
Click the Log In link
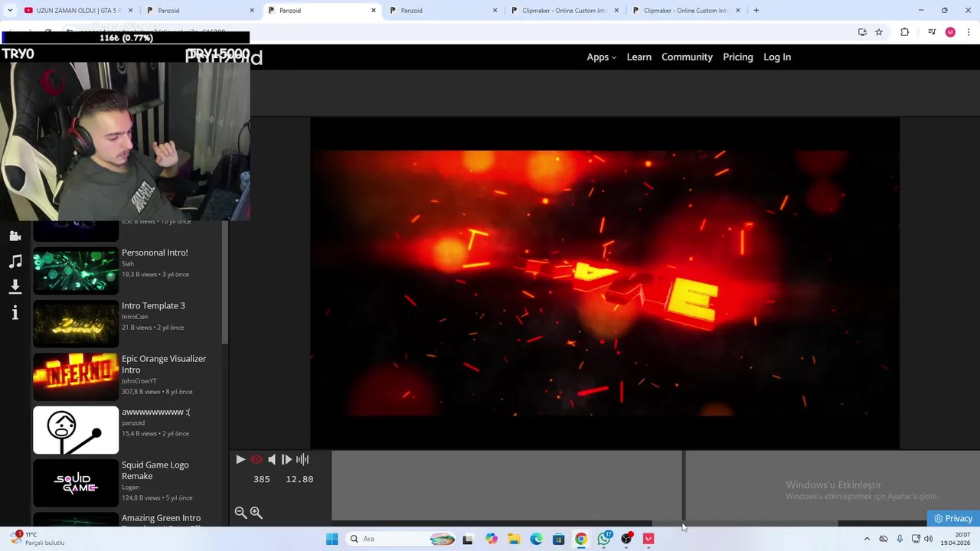tap(777, 57)
